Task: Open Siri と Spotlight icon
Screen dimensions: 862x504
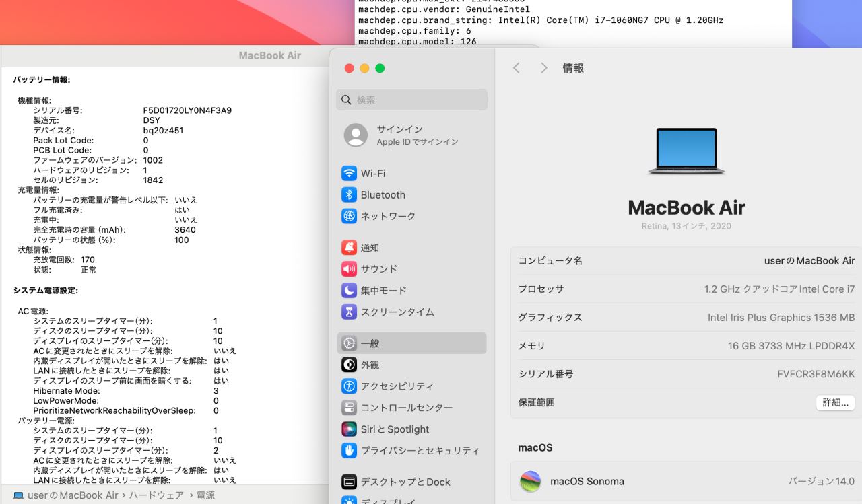Action: click(349, 429)
